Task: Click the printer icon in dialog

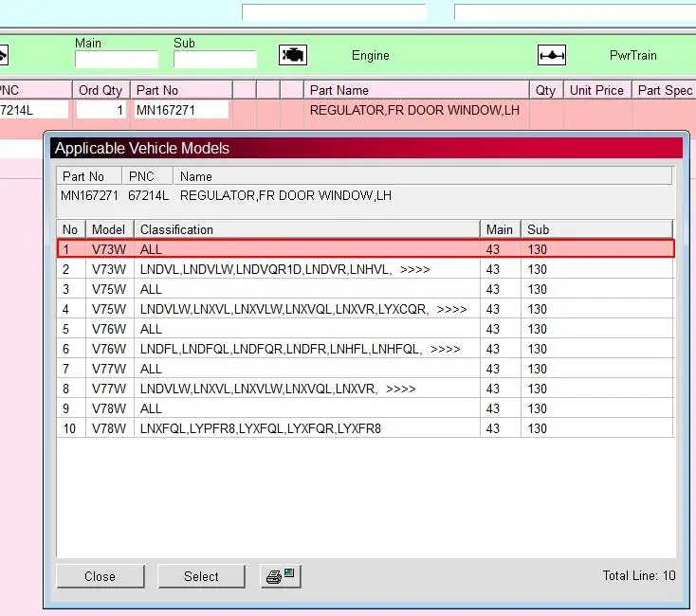Action: pos(280,576)
